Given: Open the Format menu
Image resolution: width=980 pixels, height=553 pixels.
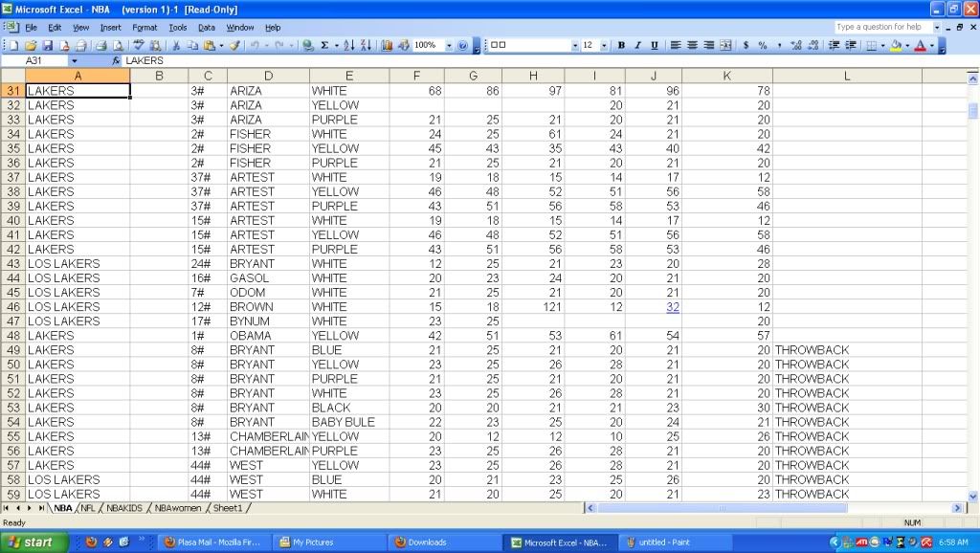Looking at the screenshot, I should (x=145, y=28).
